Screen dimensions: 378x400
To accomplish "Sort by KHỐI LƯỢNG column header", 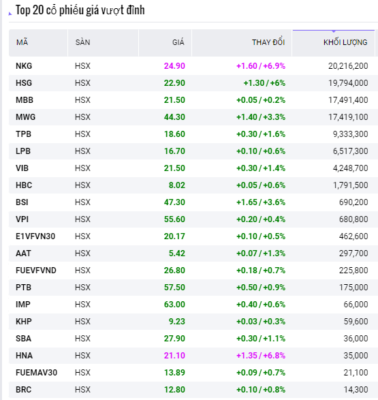I will click(345, 42).
